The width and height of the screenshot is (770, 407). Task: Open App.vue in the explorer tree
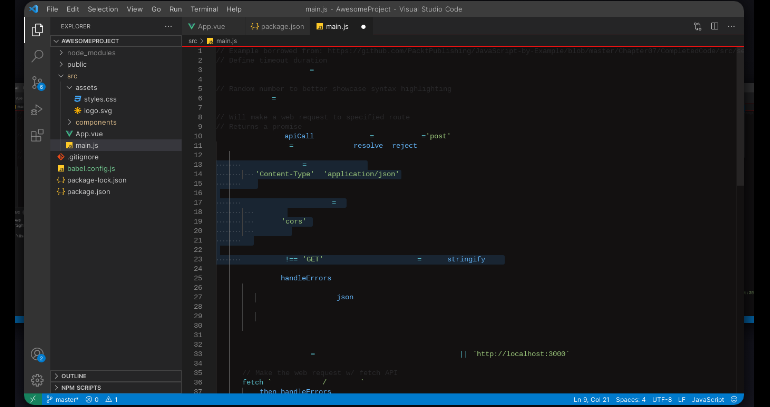point(116,134)
